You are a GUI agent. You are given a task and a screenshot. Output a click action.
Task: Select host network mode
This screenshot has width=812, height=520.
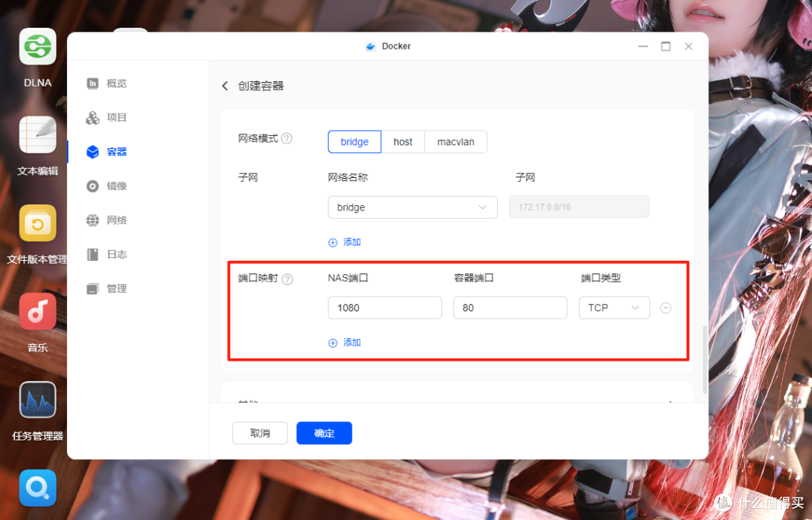pos(403,142)
